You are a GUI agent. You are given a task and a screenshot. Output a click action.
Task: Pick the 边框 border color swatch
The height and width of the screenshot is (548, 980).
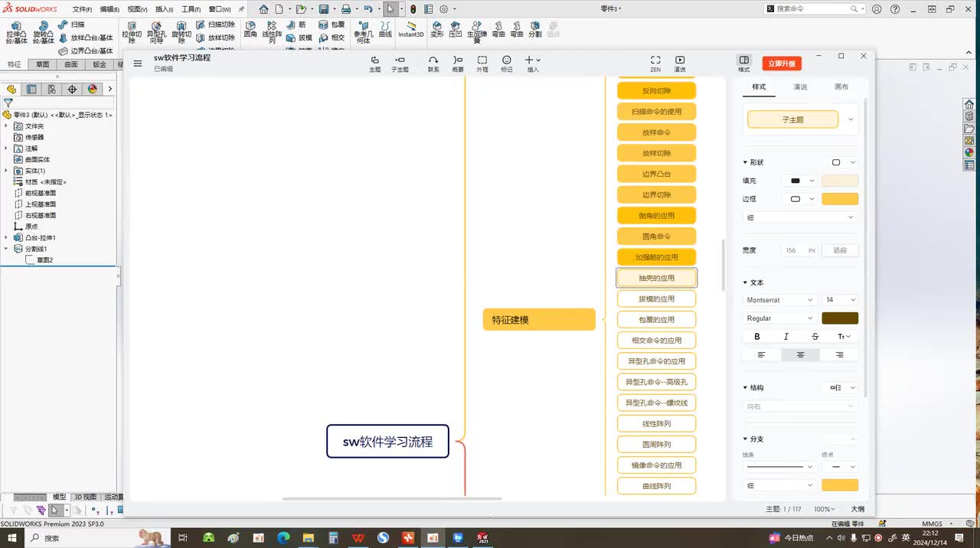pos(840,199)
